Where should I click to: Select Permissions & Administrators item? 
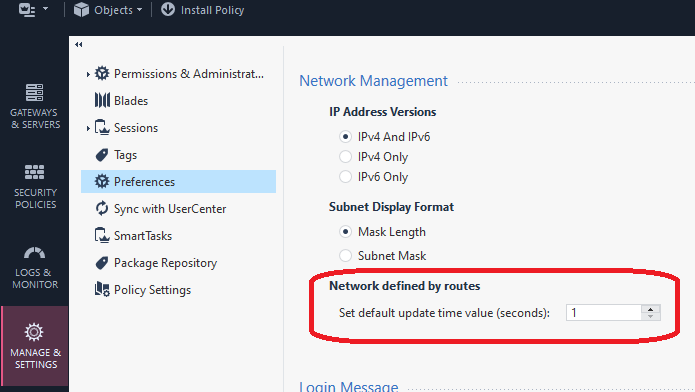(x=179, y=74)
